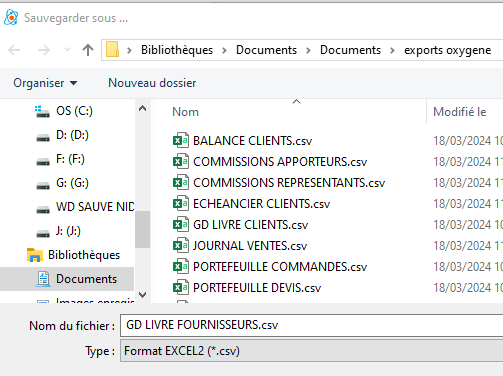Select PORTEFEUILLE COMMANDES.csv file
Screen dimensions: 503x376
click(280, 267)
